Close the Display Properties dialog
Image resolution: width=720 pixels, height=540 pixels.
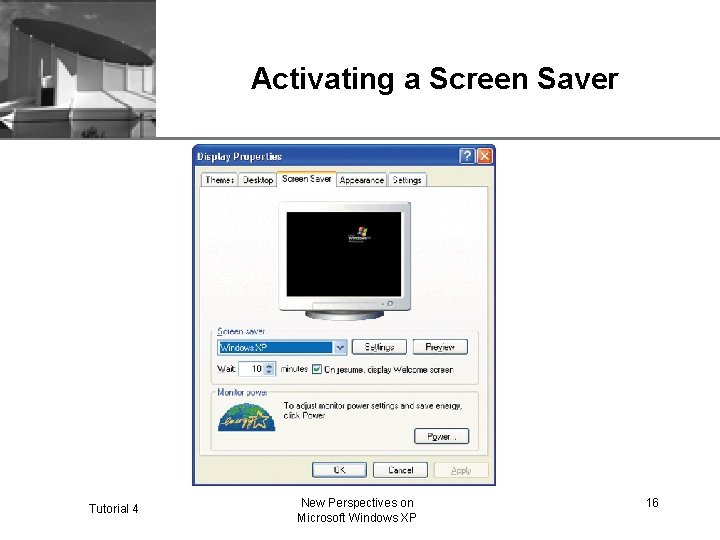click(484, 156)
